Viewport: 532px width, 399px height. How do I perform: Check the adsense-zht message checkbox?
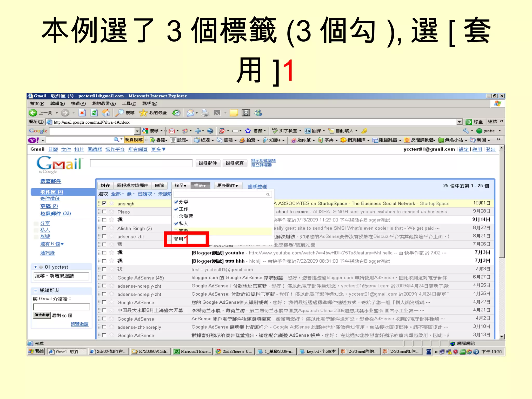(x=104, y=236)
